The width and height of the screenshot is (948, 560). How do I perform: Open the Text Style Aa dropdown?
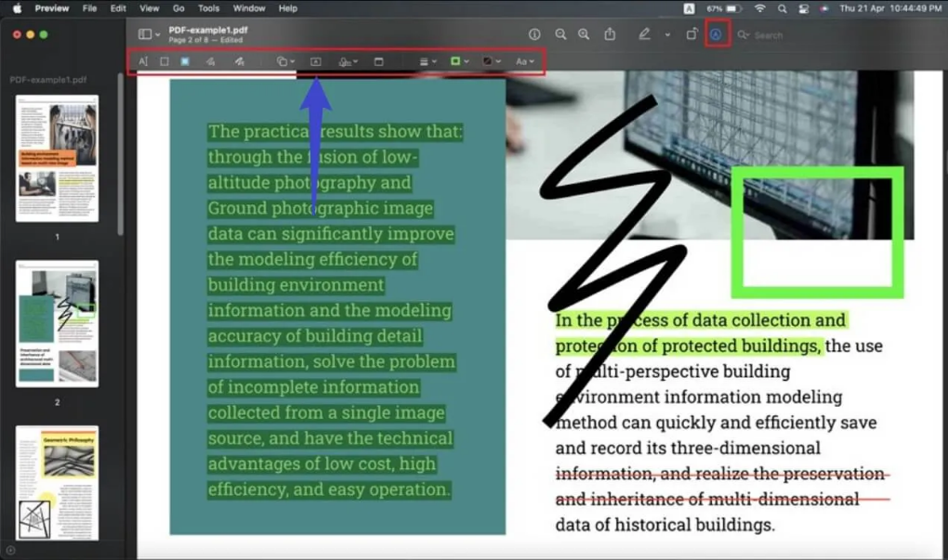point(525,61)
